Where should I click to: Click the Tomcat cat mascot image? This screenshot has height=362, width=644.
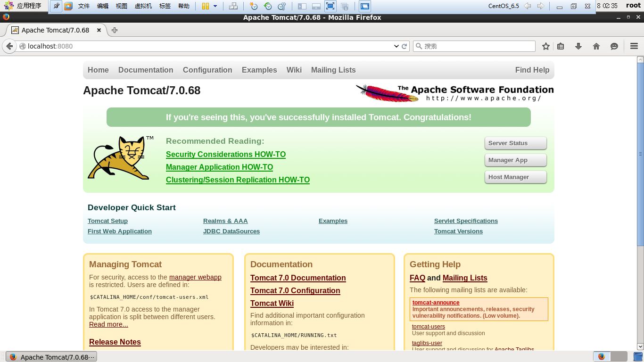(121, 158)
